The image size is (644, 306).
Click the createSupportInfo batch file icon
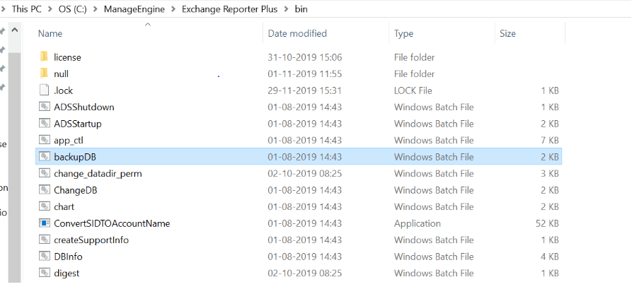45,240
